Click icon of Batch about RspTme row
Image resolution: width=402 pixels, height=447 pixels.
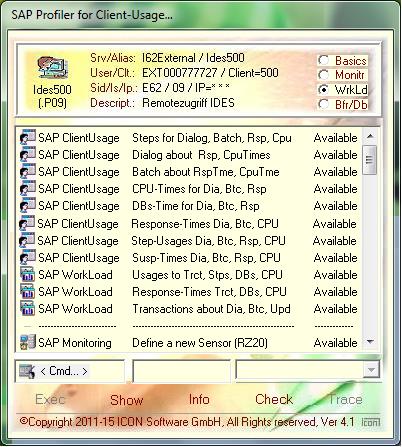click(28, 171)
